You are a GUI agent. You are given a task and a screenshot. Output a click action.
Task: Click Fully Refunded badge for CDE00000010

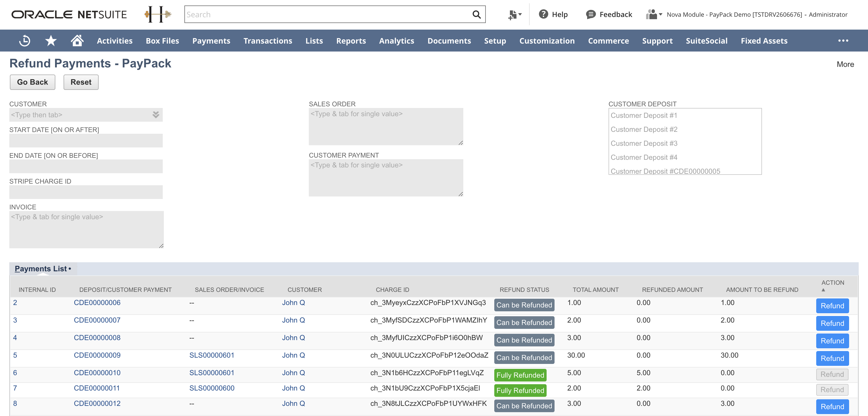coord(520,375)
